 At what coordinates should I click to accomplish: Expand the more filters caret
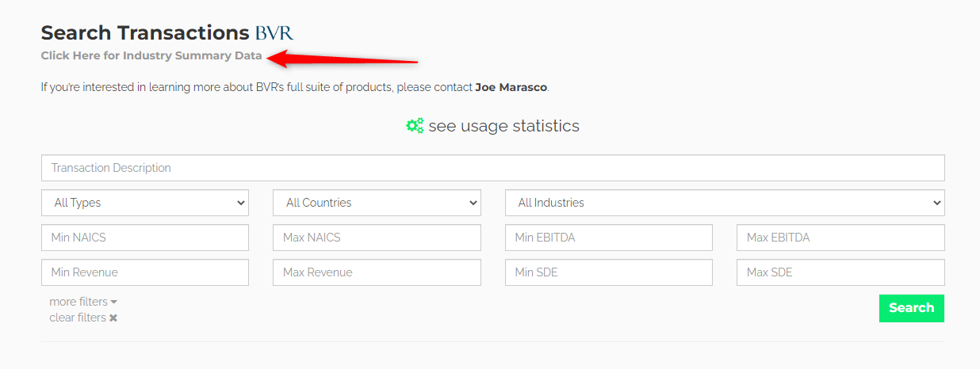pyautogui.click(x=114, y=302)
